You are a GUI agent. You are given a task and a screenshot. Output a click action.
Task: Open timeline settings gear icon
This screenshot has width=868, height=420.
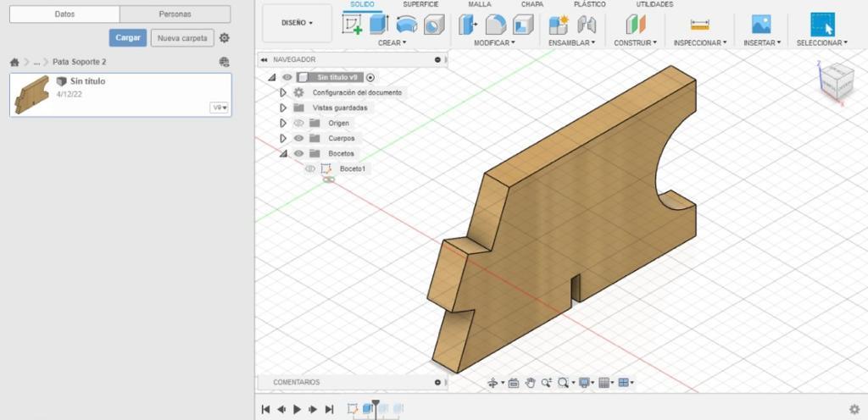pyautogui.click(x=854, y=410)
